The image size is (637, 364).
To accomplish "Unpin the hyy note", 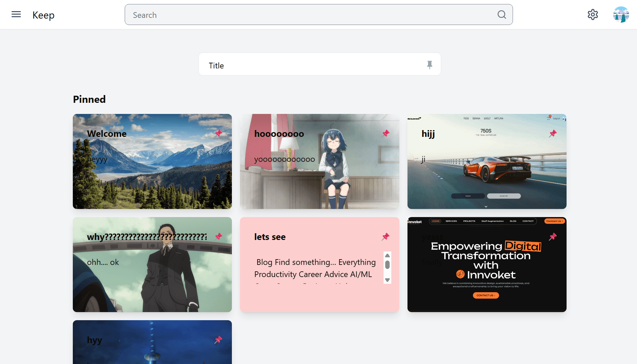I will (219, 340).
